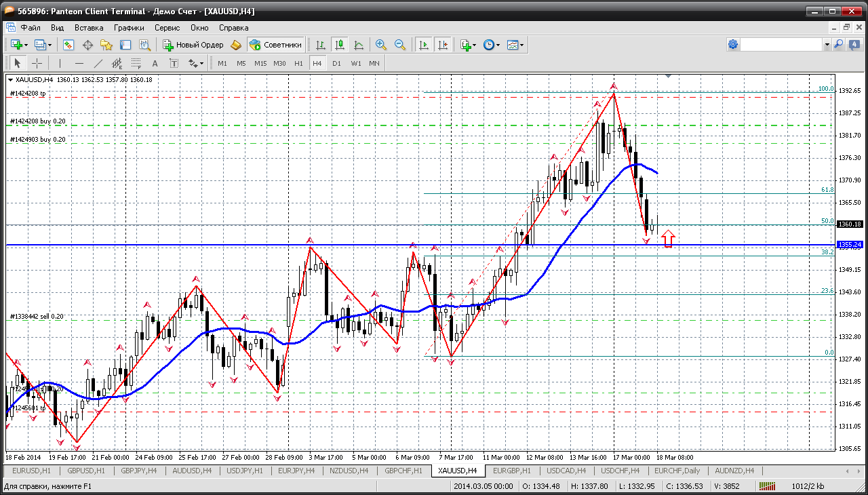Screen dimensions: 868x495
Task: Select the horizontal line tool
Action: point(79,63)
